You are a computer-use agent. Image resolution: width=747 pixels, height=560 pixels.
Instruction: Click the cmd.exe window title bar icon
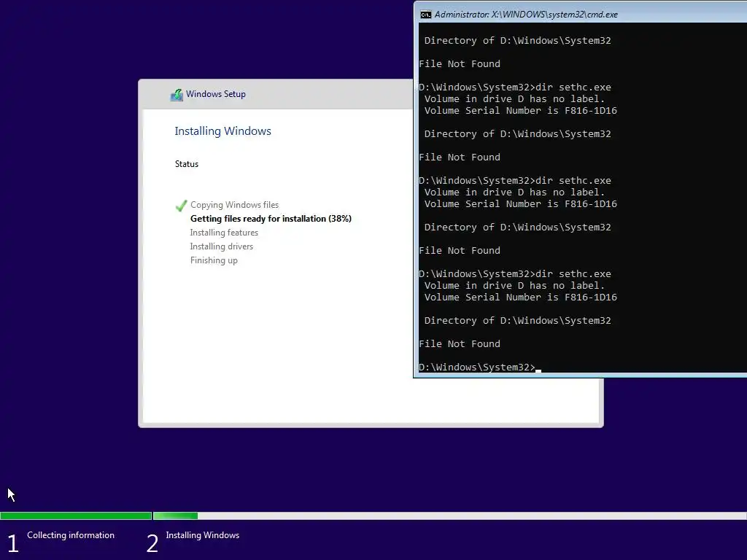pos(425,15)
